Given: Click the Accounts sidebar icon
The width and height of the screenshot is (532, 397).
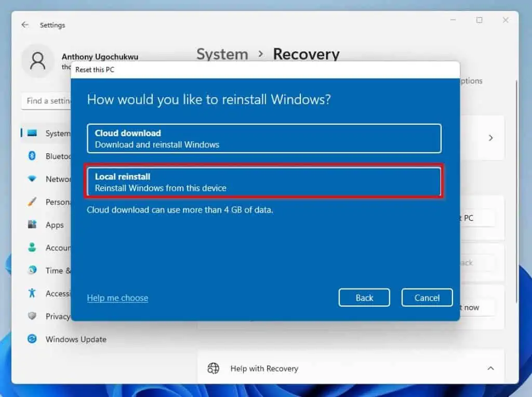Looking at the screenshot, I should click(x=33, y=247).
